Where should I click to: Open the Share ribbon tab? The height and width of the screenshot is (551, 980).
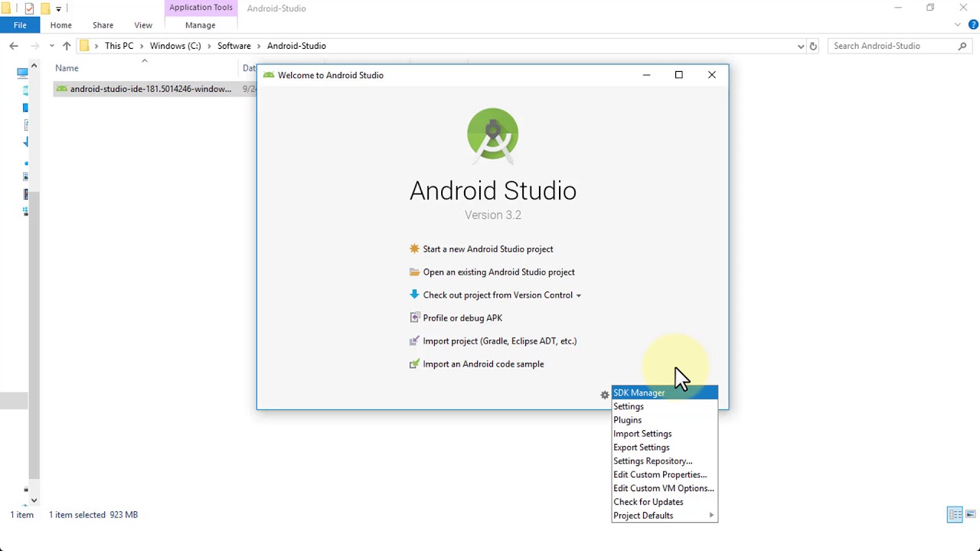tap(103, 25)
